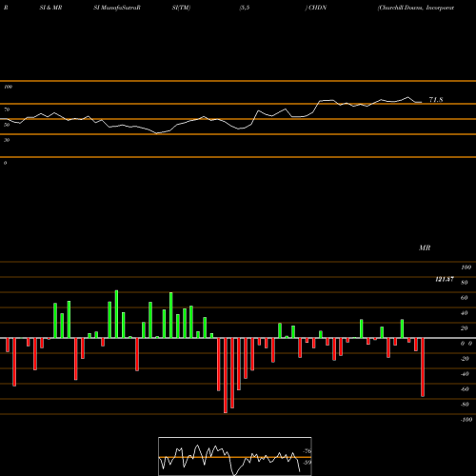Click the RSI current value 71.8 label
Screen dimensions: 476x476
click(436, 100)
